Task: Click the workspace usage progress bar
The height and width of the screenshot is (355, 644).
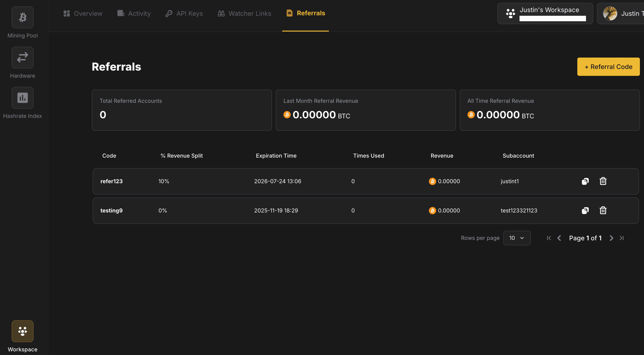Action: 552,19
